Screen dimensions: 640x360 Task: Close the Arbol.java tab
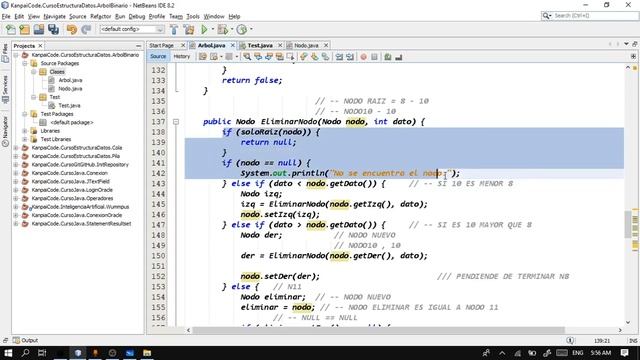tap(233, 45)
